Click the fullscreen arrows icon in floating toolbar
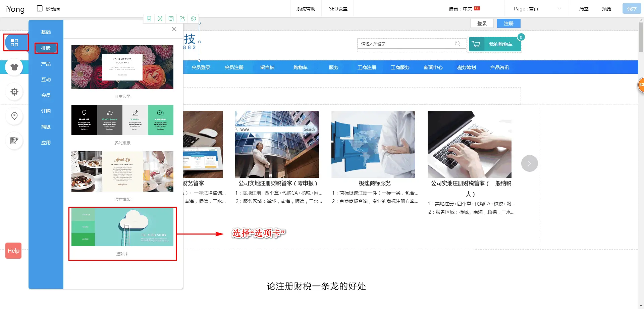The height and width of the screenshot is (309, 644). tap(160, 19)
